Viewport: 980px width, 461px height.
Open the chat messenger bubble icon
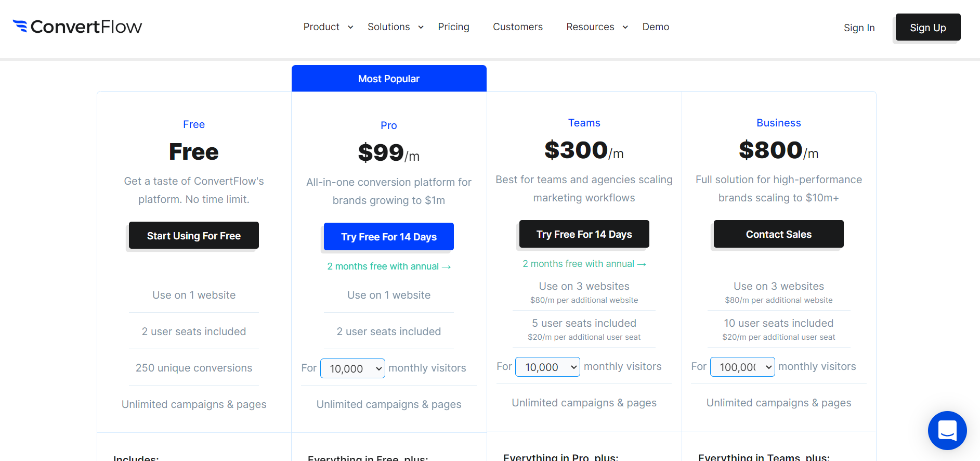947,431
